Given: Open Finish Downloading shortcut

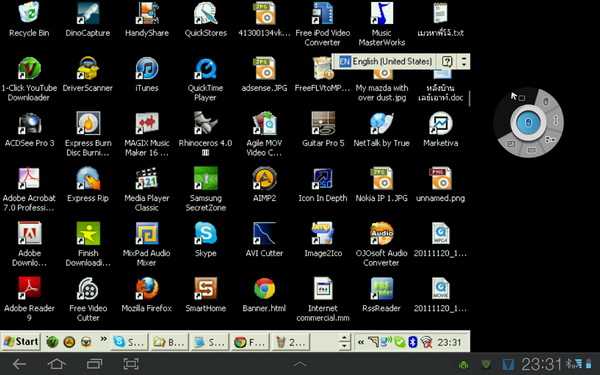Looking at the screenshot, I should click(88, 244).
